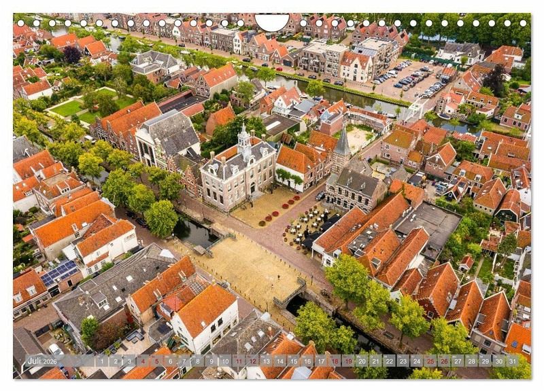The width and height of the screenshot is (544, 392).
Task: Select day 31 in the calendar strip
Action: [x=513, y=361]
